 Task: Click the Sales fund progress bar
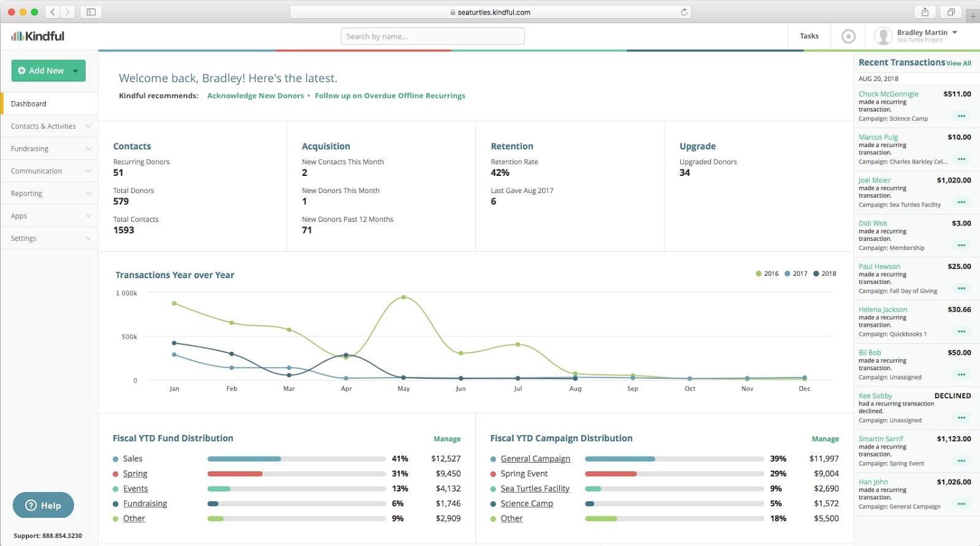296,459
